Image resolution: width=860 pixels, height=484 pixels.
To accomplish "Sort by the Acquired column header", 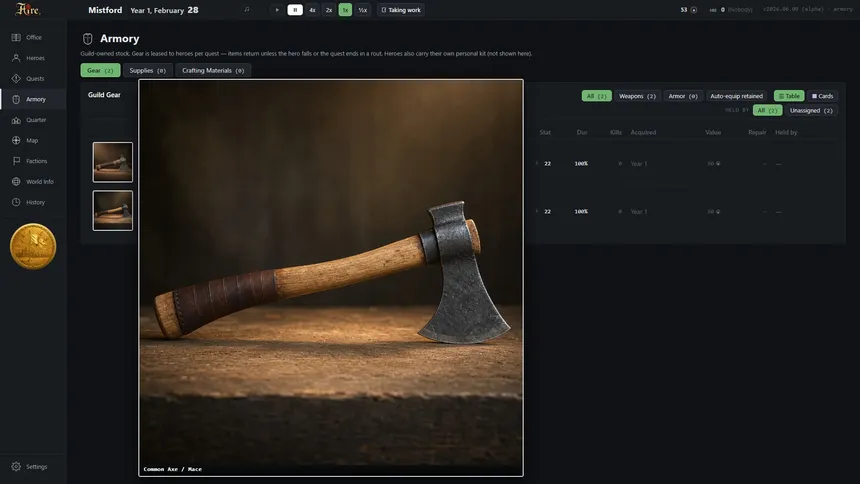I will [x=643, y=132].
